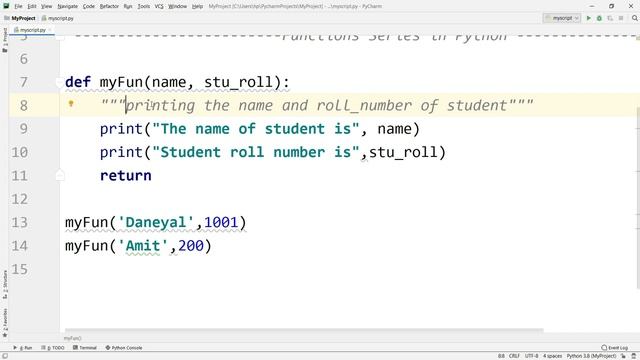This screenshot has width=640, height=360.
Task: Open the View menu
Action: (x=47, y=6)
